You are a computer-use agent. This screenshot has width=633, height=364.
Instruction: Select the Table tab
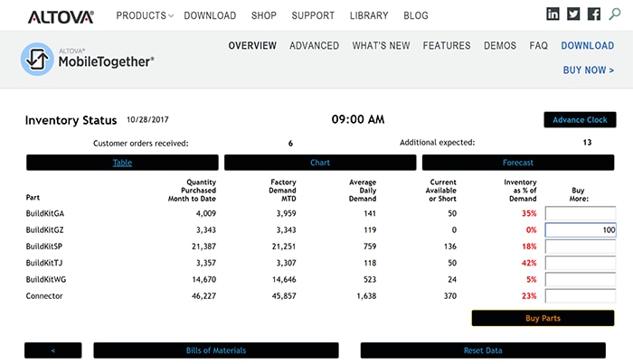(122, 163)
